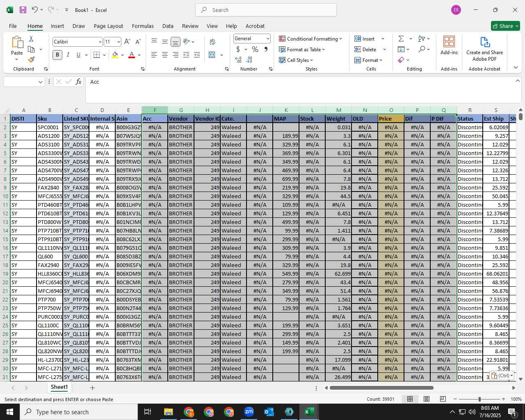This screenshot has height=420, width=525.
Task: Apply Accounting Number Format dollar icon
Action: (238, 49)
